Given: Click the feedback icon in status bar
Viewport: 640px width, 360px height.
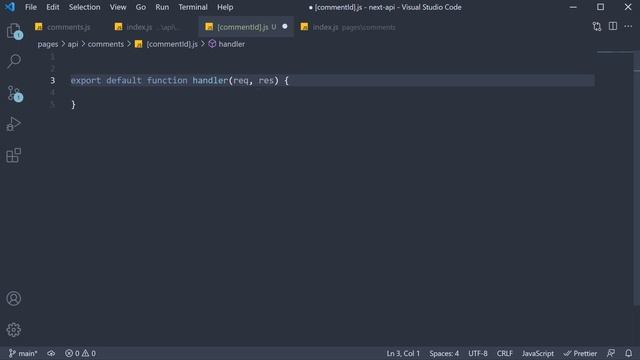Looking at the screenshot, I should [611, 353].
